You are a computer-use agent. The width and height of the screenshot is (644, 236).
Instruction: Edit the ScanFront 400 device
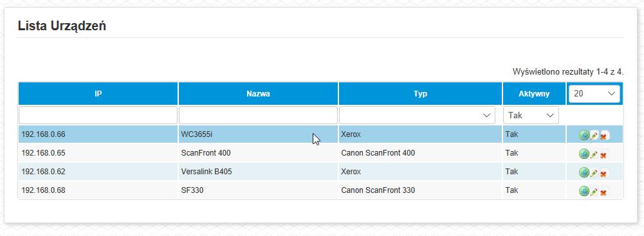594,154
